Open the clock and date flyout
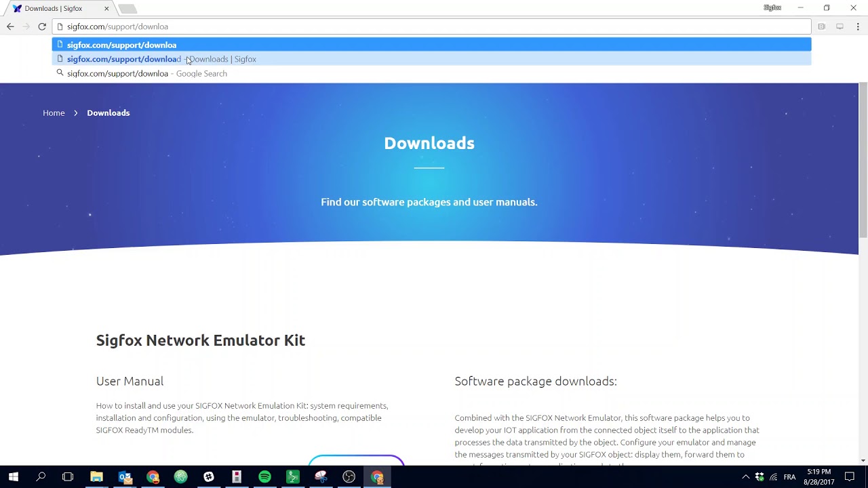The width and height of the screenshot is (868, 488). coord(819,477)
